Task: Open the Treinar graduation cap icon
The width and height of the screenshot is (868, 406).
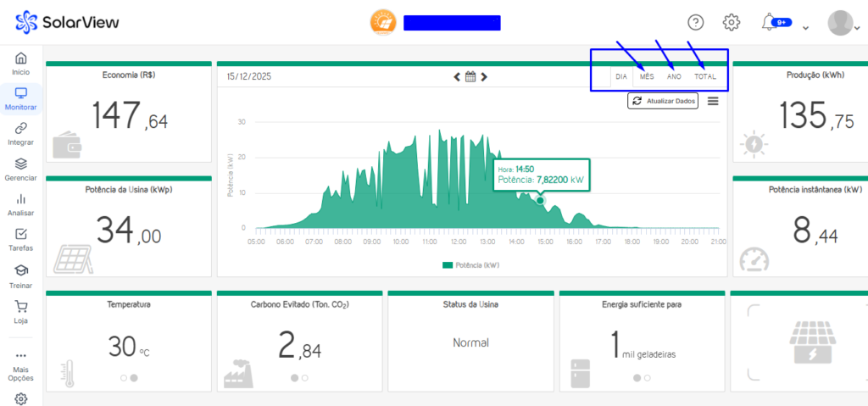Action: (20, 270)
